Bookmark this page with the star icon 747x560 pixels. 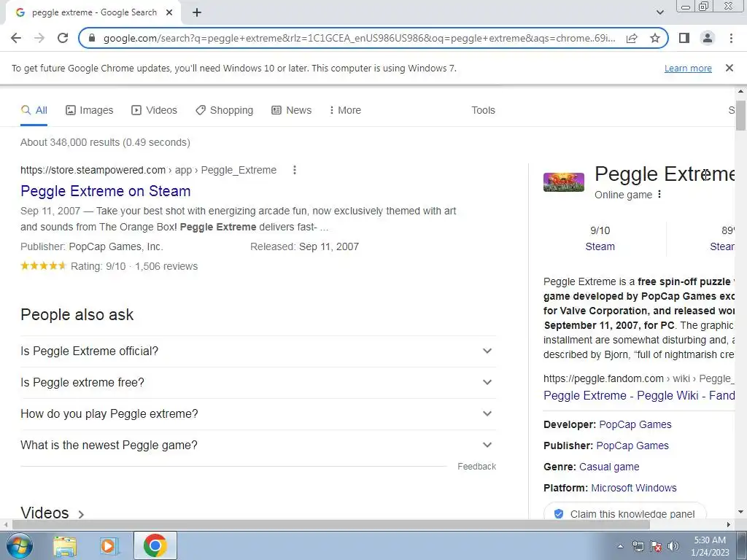click(655, 38)
